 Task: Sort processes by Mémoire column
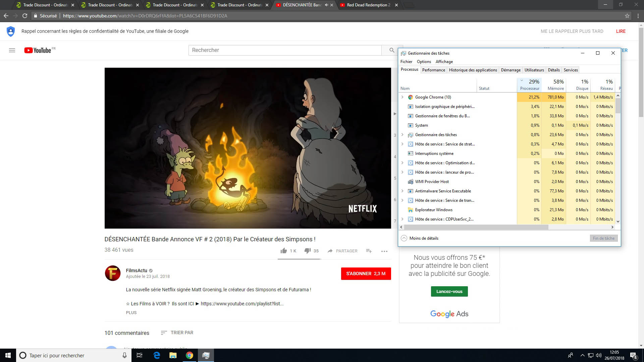[554, 84]
